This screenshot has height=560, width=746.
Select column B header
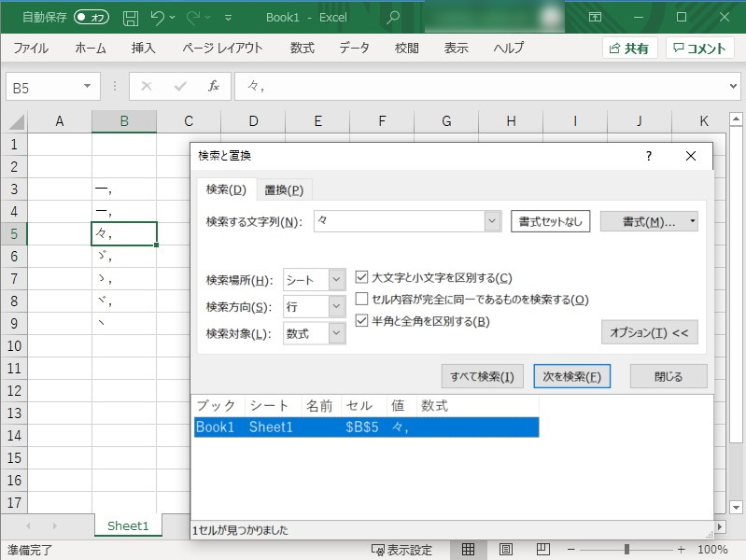pos(124,121)
